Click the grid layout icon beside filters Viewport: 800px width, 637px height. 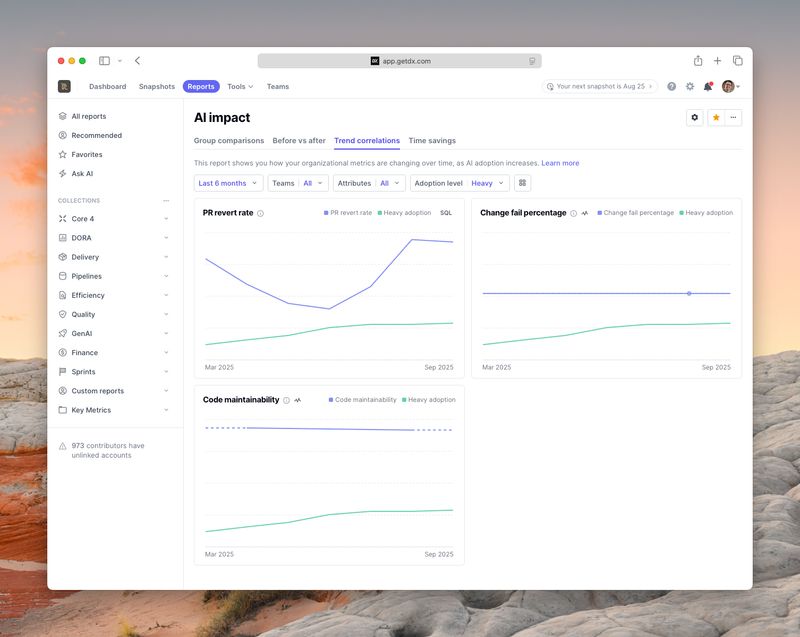(x=522, y=183)
